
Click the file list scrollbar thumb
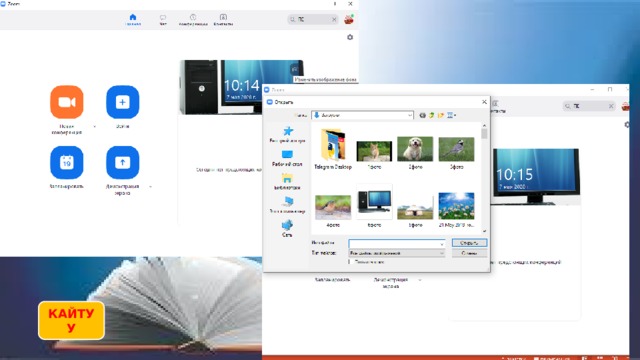point(484,134)
